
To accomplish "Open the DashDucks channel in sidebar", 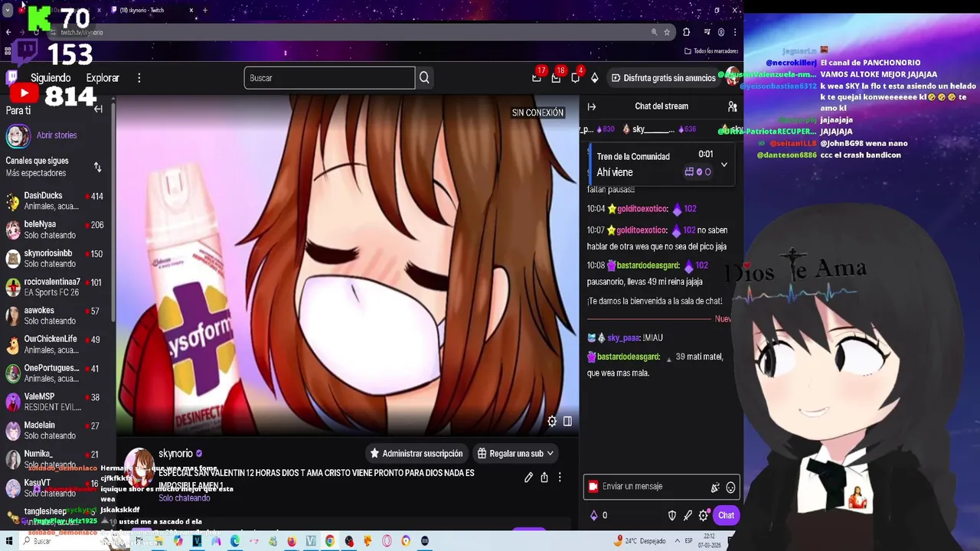I will pos(55,201).
